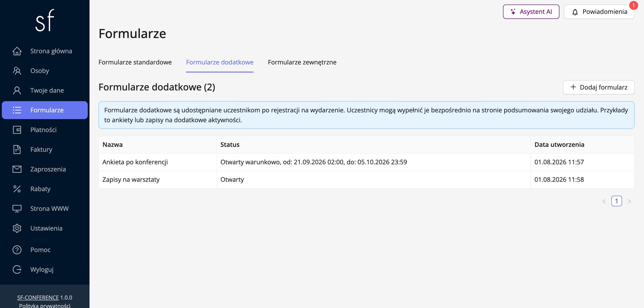The image size is (644, 308).
Task: Select page 1 in pagination
Action: [617, 201]
